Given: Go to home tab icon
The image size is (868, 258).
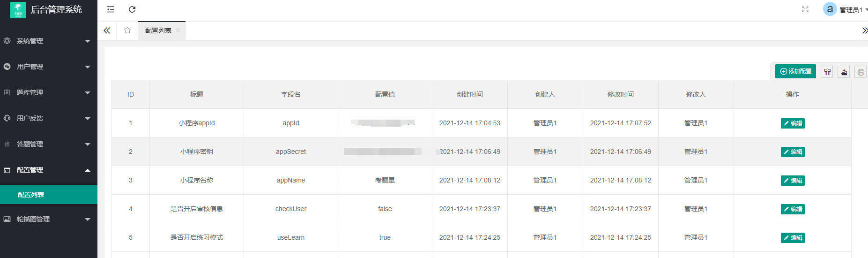Looking at the screenshot, I should point(127,30).
